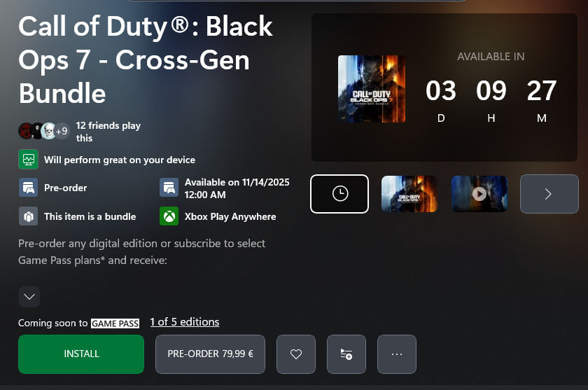The width and height of the screenshot is (588, 390).
Task: Expand the pre-order description chevron
Action: (29, 297)
